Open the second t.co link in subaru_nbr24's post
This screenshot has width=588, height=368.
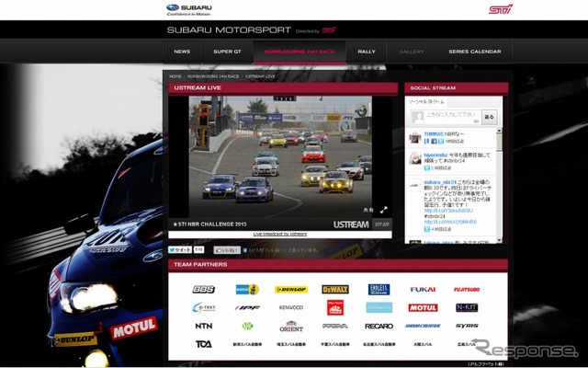450,222
